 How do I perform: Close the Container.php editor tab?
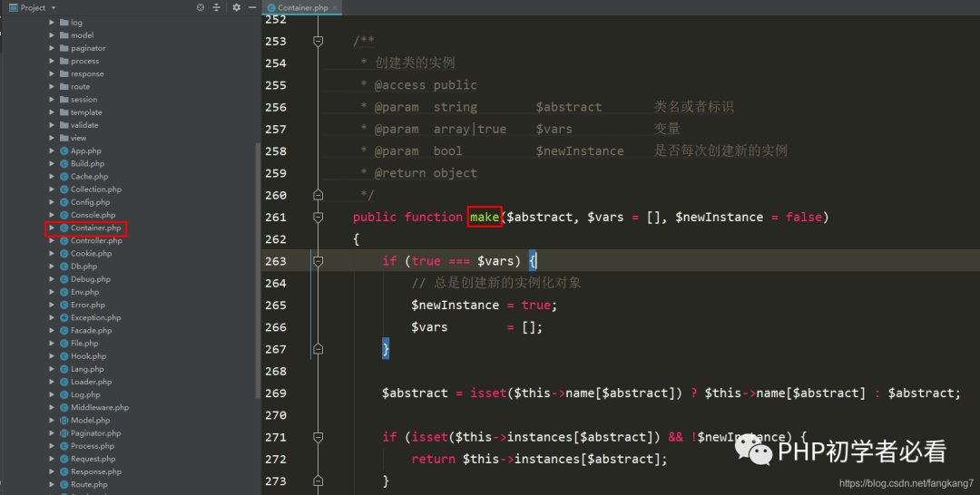(x=335, y=7)
